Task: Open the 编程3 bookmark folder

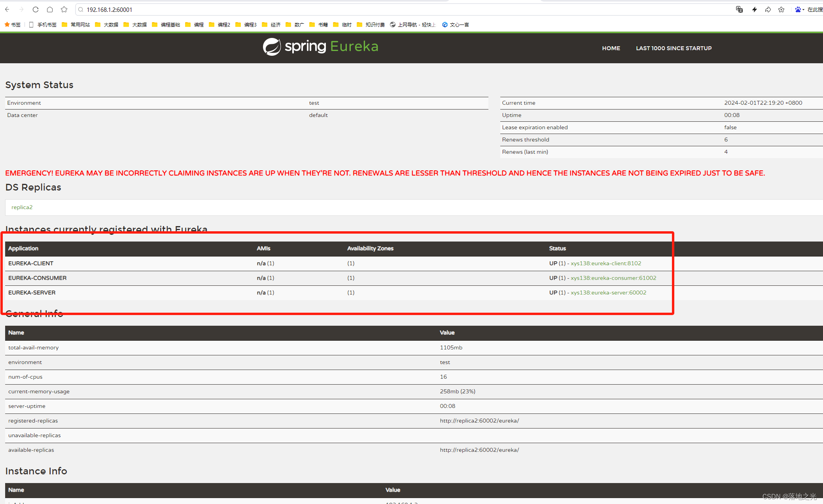Action: (x=246, y=25)
